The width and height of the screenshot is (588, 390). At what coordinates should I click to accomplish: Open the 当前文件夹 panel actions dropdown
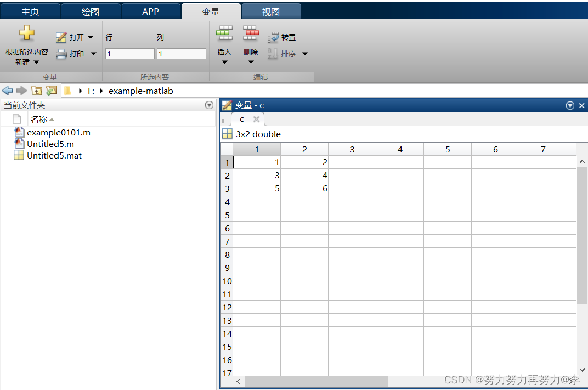pos(209,105)
